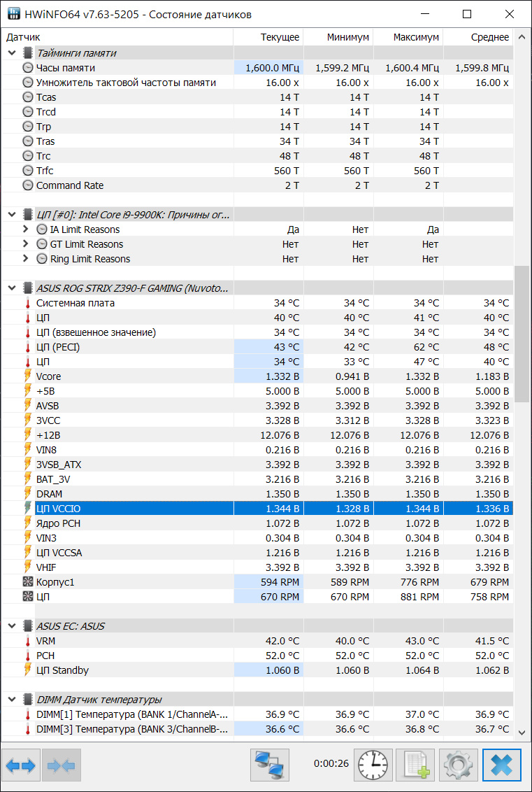532x792 pixels.
Task: Reset min/max values with the clock icon
Action: pyautogui.click(x=373, y=765)
